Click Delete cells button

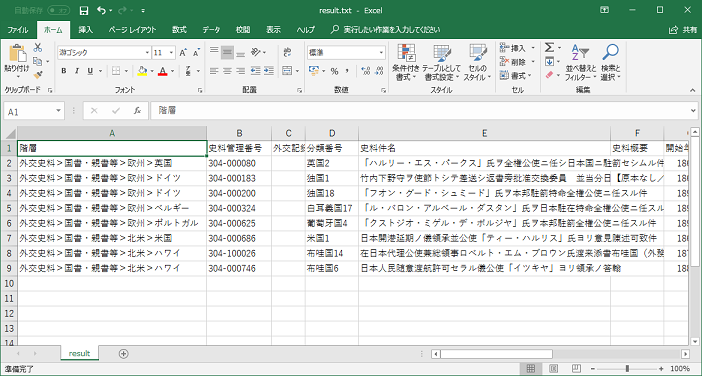pos(517,61)
